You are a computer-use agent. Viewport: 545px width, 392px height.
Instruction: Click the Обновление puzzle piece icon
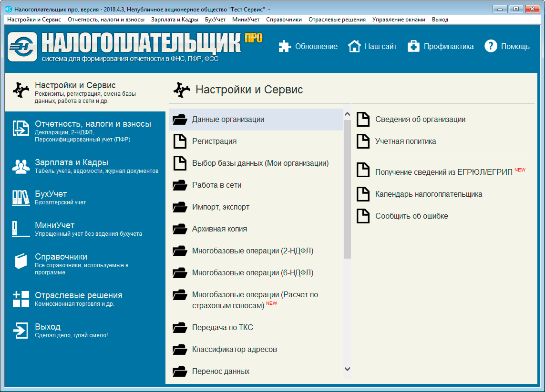285,46
